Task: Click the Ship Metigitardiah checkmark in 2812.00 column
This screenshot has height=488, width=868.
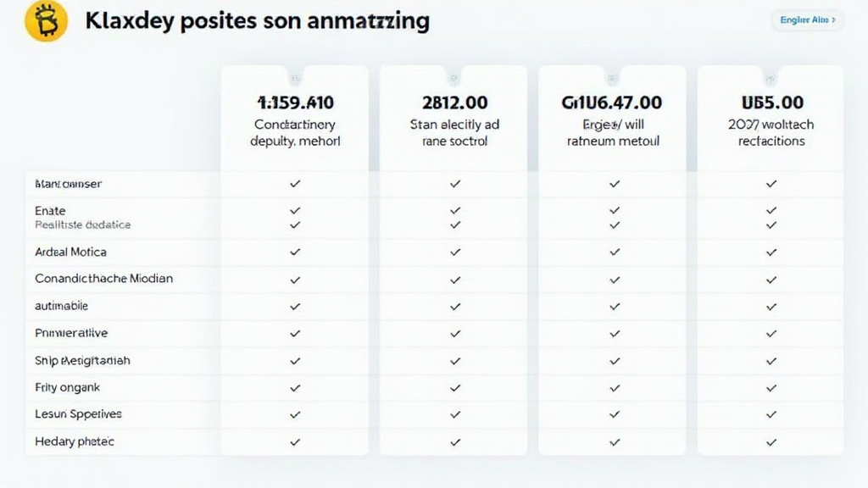Action: 455,360
